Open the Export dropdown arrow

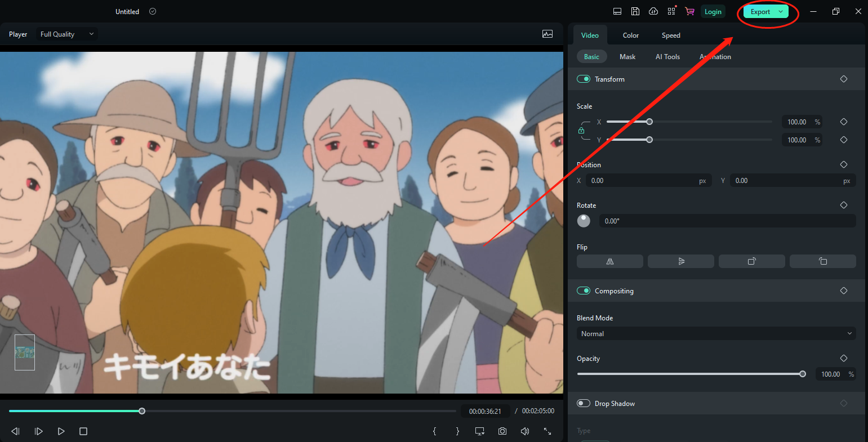pyautogui.click(x=781, y=11)
